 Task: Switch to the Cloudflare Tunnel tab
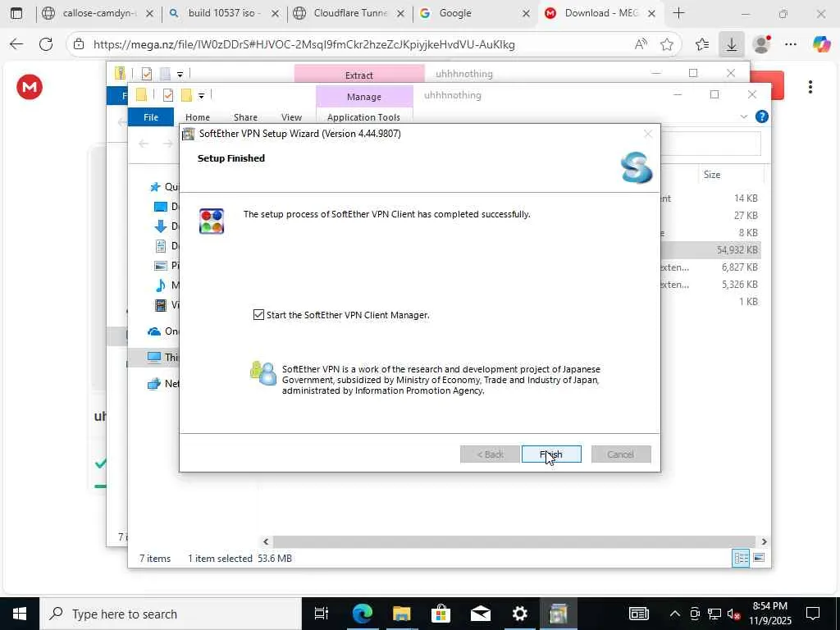tap(350, 13)
